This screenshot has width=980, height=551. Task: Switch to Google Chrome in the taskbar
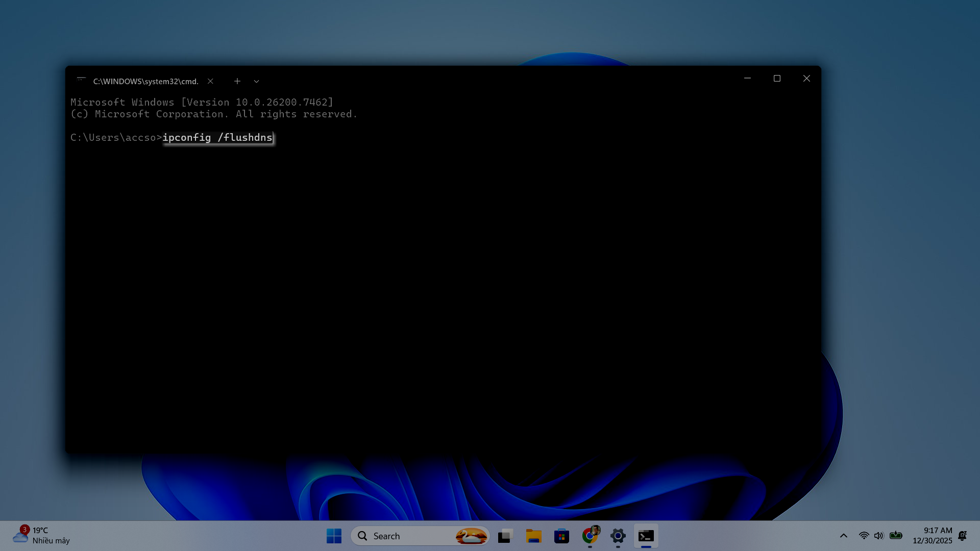[590, 536]
